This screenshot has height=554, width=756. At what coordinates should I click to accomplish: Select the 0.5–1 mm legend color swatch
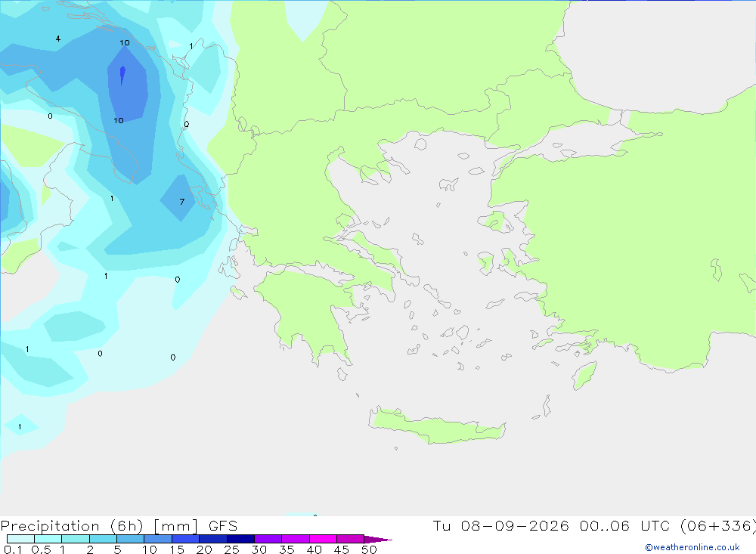click(48, 539)
